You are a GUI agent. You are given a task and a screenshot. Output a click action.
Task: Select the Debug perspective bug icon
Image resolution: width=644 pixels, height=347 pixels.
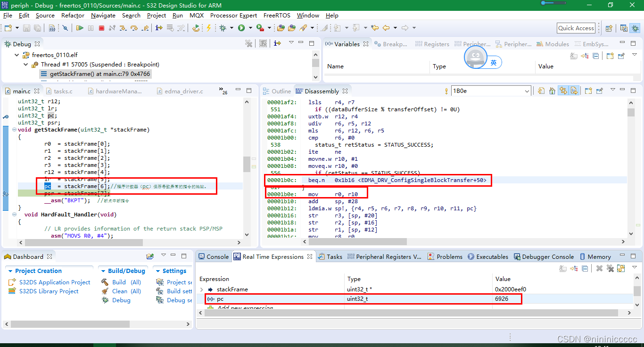[635, 28]
